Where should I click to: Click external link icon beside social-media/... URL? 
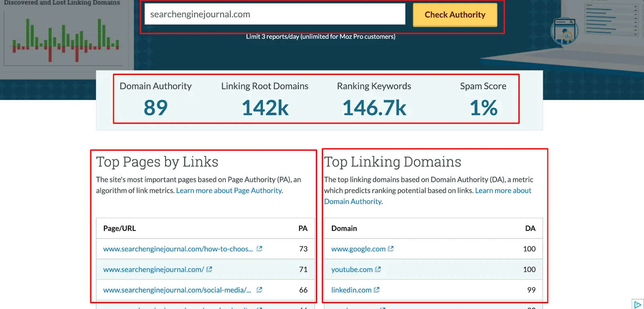[x=259, y=290]
